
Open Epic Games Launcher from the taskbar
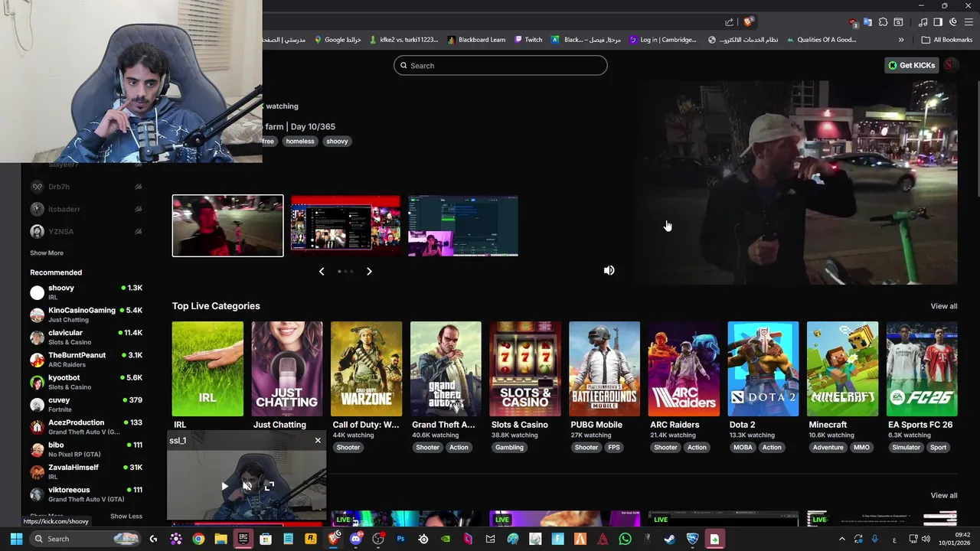point(243,539)
